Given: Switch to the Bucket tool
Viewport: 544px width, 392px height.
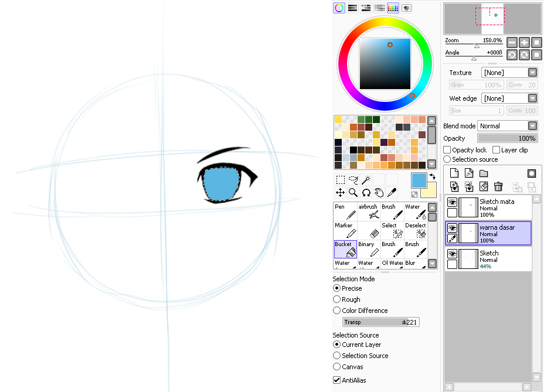Looking at the screenshot, I should tap(345, 249).
